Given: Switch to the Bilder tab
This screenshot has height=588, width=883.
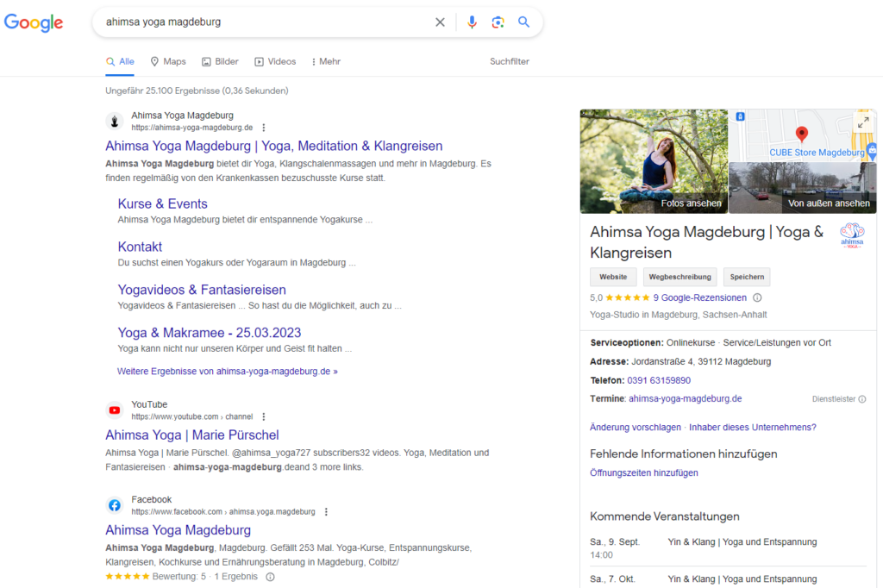Looking at the screenshot, I should tap(220, 61).
